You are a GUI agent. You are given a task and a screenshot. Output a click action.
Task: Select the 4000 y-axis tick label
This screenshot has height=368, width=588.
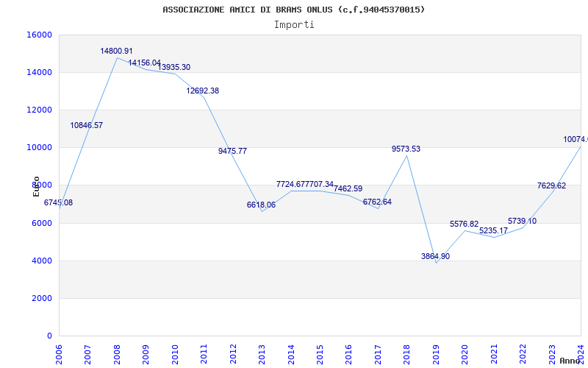pos(42,261)
